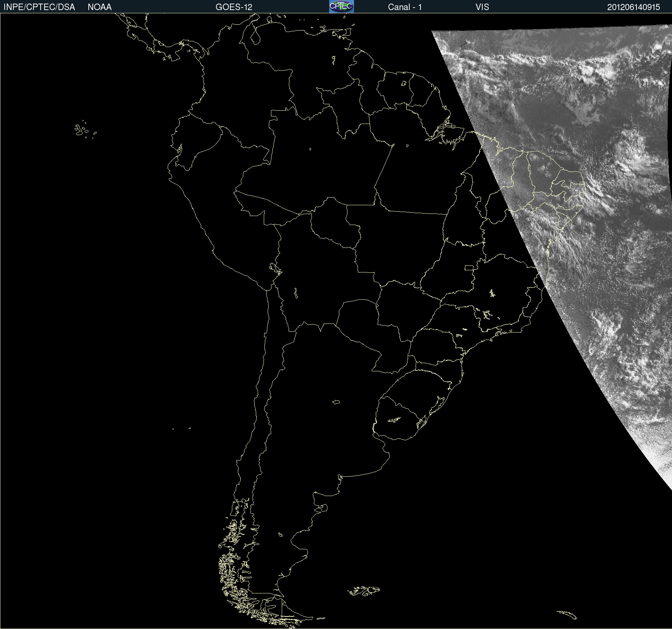Click the VIS label in the header
The width and height of the screenshot is (672, 629).
click(x=482, y=7)
